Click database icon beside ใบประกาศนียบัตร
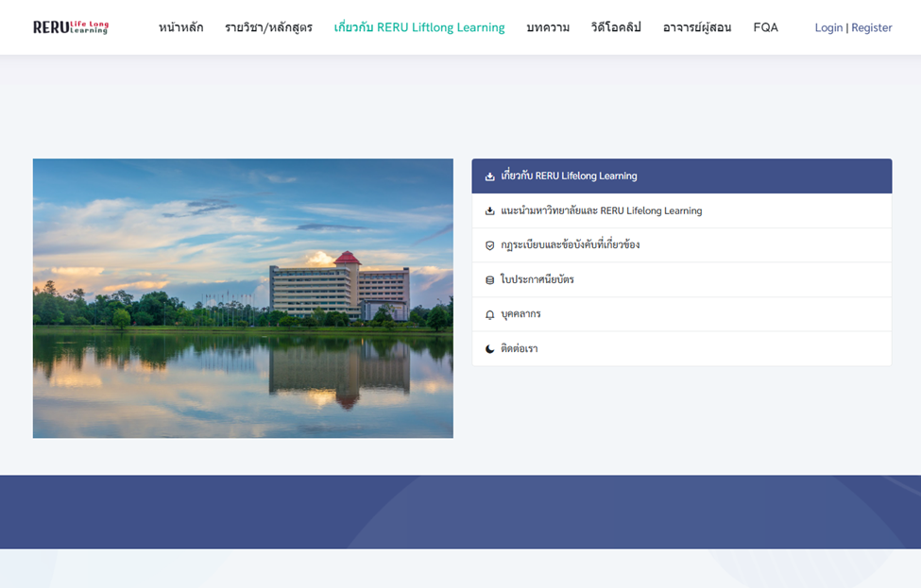The width and height of the screenshot is (921, 588). pos(490,280)
